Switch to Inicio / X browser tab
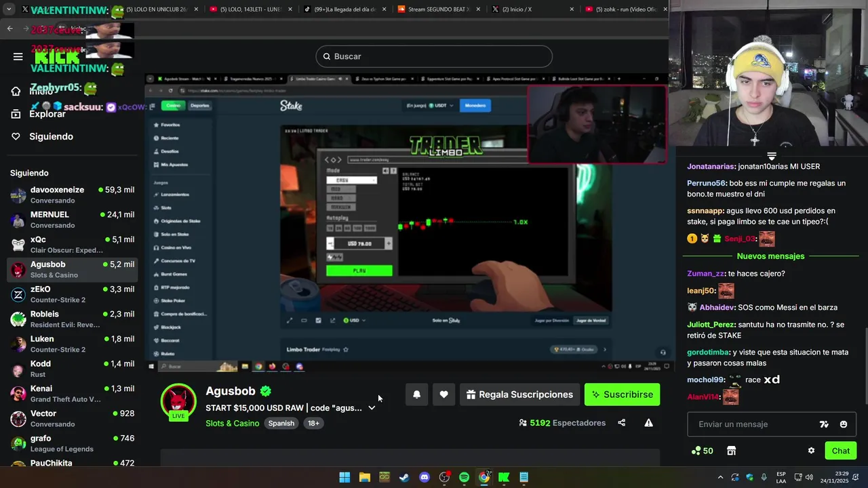The image size is (868, 488). (x=532, y=9)
